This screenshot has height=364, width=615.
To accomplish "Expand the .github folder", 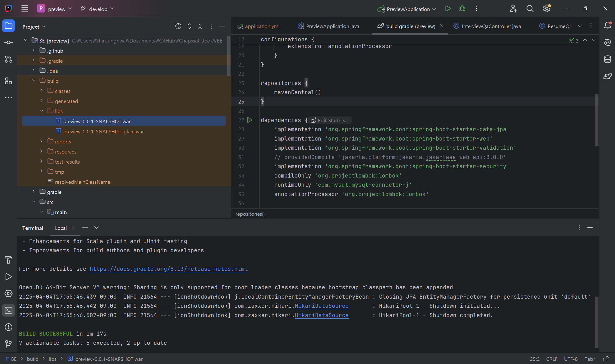I will coord(34,50).
